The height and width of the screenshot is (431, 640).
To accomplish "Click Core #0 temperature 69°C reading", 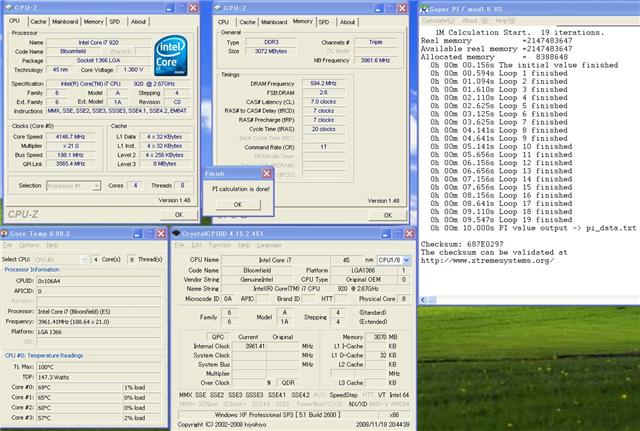I will (79, 387).
